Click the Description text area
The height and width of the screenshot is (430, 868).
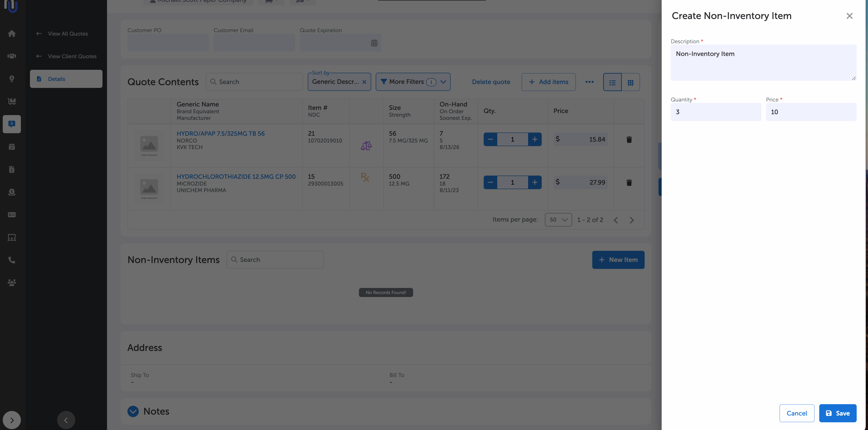point(763,63)
